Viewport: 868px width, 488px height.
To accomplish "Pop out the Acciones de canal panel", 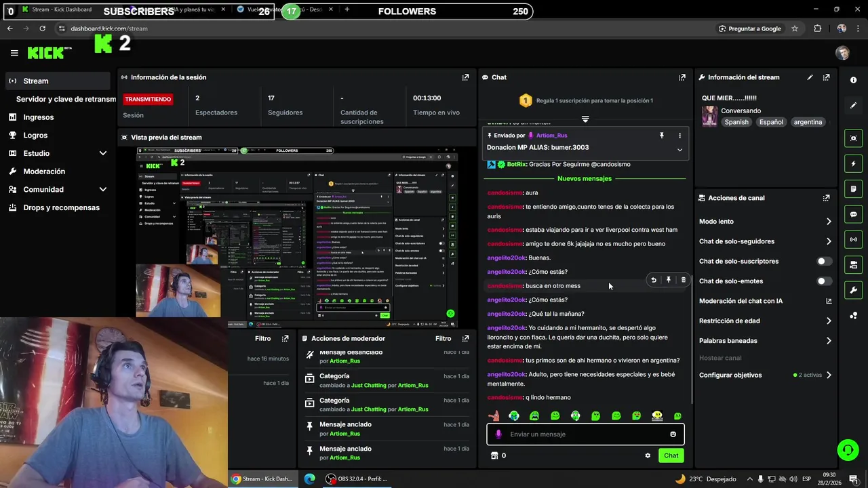I will [x=826, y=198].
